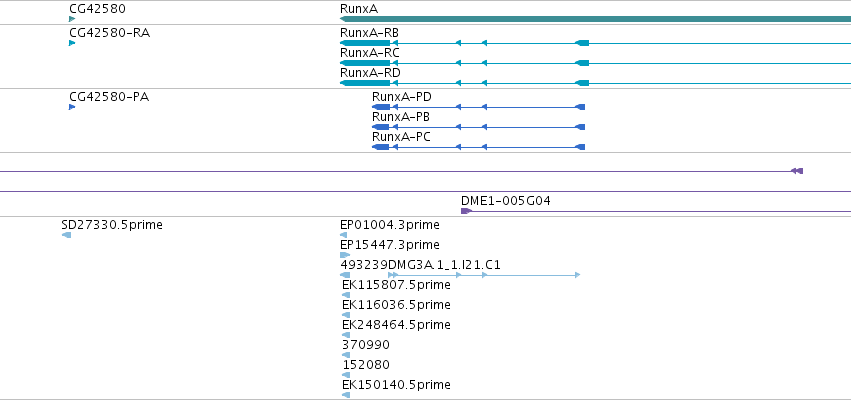Click the EP01004.3prime EST glyph

click(344, 234)
